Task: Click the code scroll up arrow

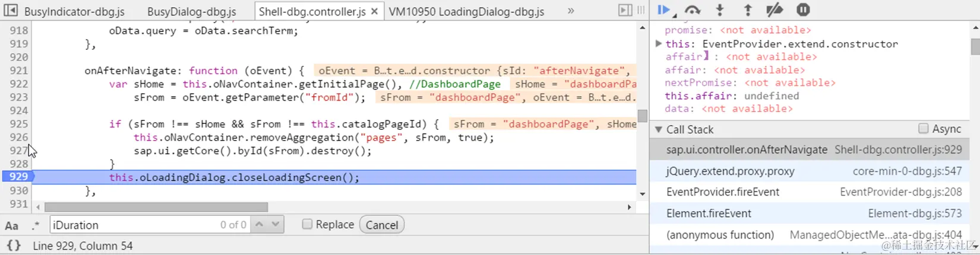Action: click(643, 27)
